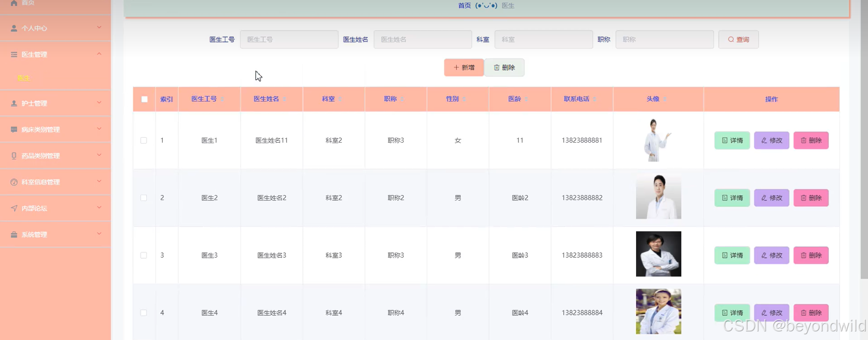Click phone number 13823888883
Viewport: 868px width, 340px height.
click(582, 255)
